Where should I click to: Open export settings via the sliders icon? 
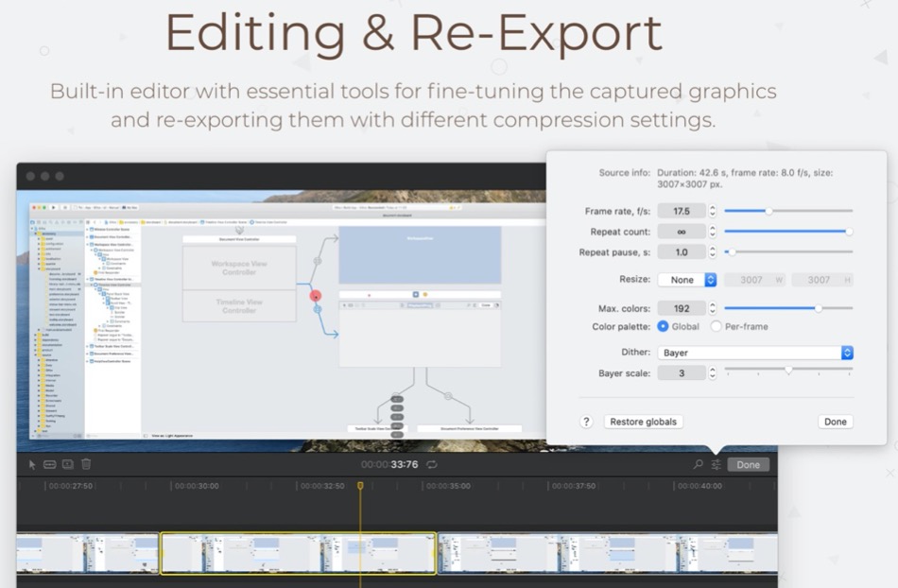coord(716,464)
